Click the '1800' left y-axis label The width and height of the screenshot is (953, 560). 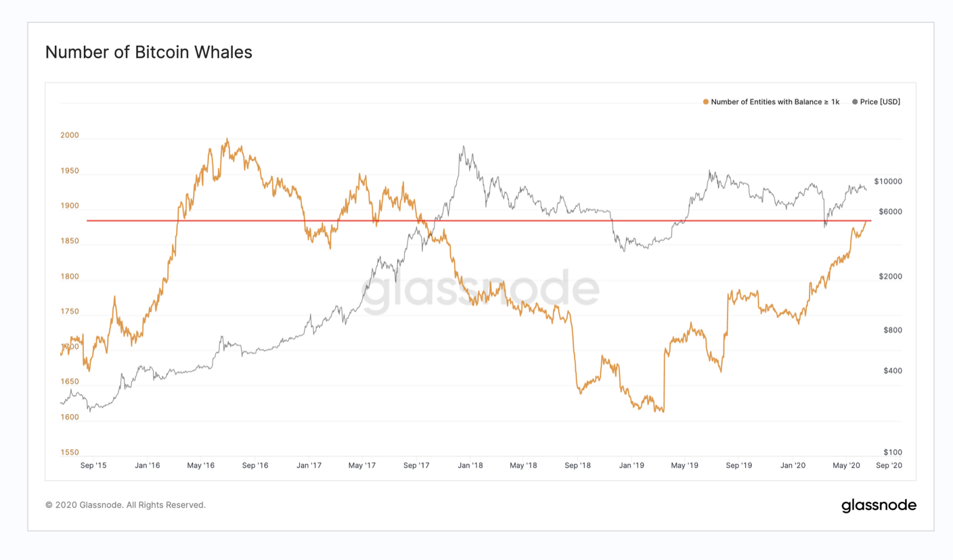point(70,277)
